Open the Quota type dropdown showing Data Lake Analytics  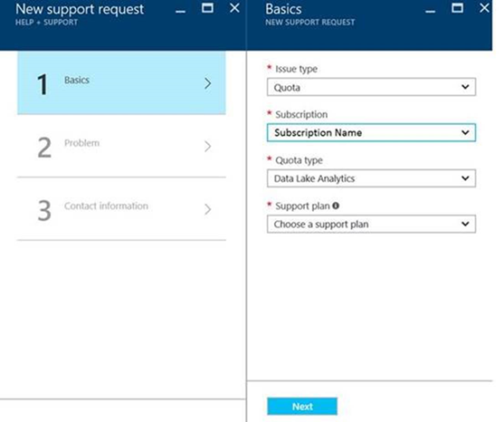371,178
